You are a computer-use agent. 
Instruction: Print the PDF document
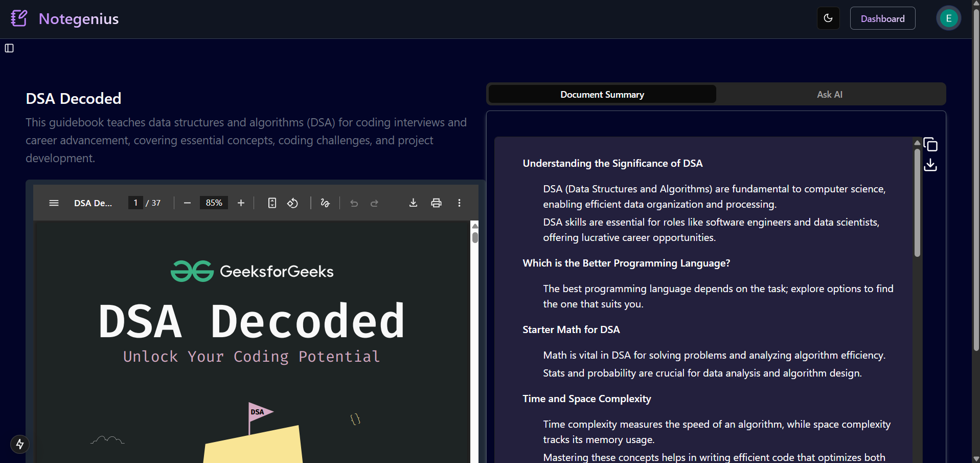(436, 203)
